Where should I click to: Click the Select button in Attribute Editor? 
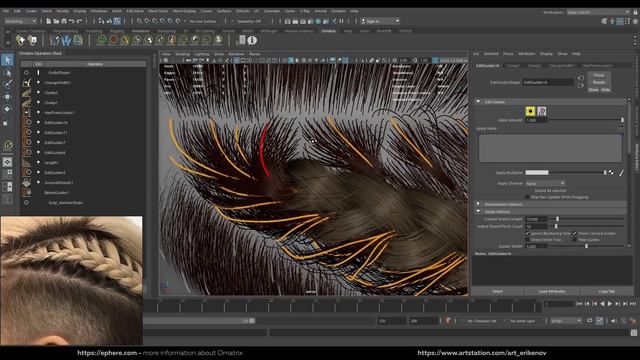[497, 291]
